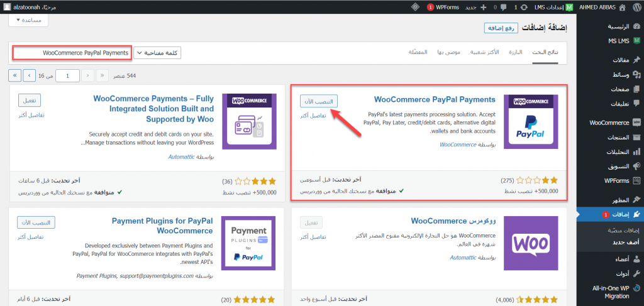644x306 pixels.
Task: Open أعضاء users icon in sidebar
Action: pos(636,260)
